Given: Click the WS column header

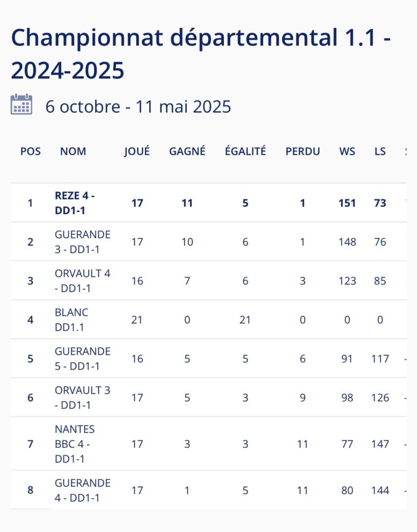Looking at the screenshot, I should click(x=347, y=151).
